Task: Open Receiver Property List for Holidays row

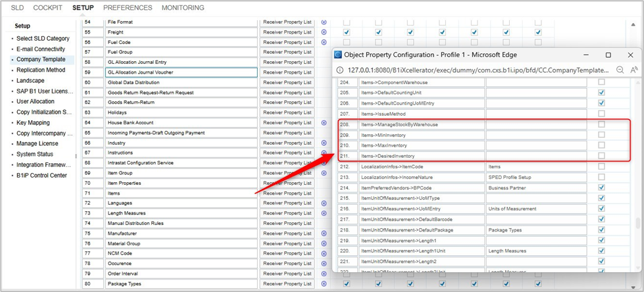Action: coord(287,112)
